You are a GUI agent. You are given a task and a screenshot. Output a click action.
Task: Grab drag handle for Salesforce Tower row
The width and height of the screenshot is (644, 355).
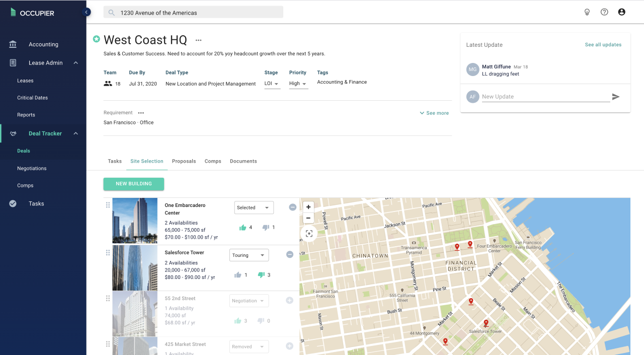[x=108, y=253]
